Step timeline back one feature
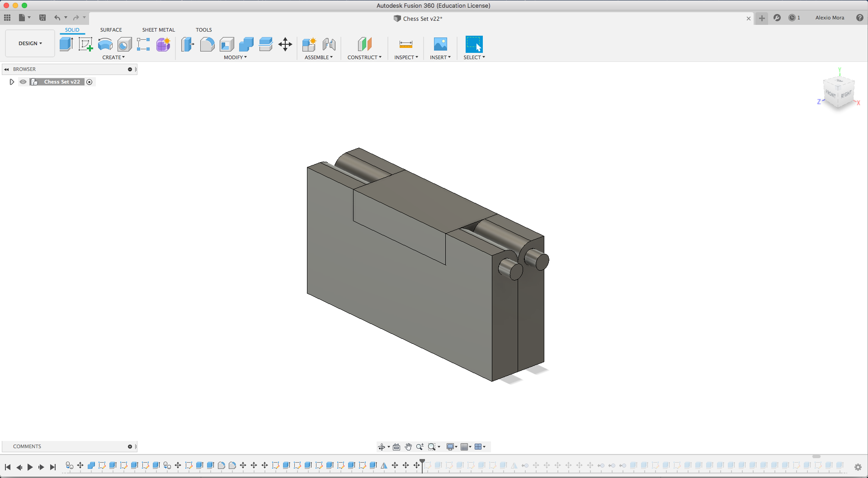868x478 pixels. tap(19, 467)
